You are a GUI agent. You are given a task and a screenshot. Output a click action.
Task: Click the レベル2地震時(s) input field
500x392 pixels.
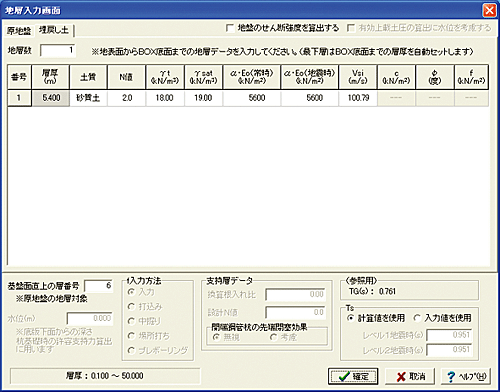coord(449,350)
